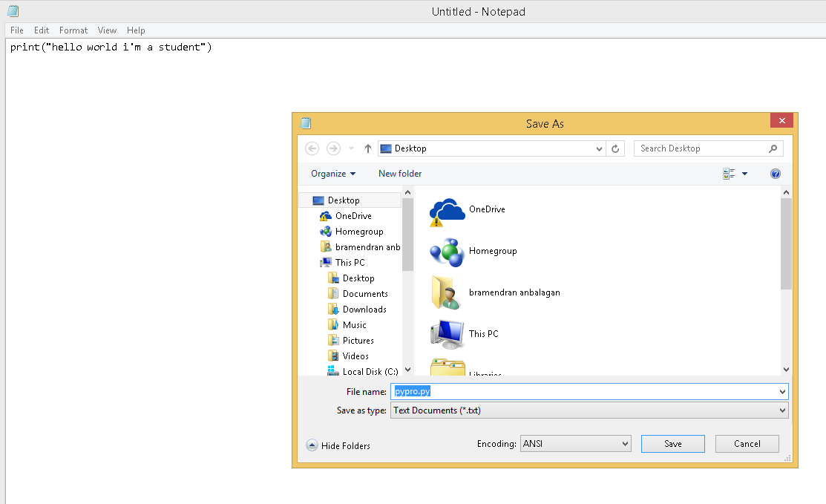Click the Cancel button
This screenshot has width=826, height=504.
pyautogui.click(x=747, y=444)
